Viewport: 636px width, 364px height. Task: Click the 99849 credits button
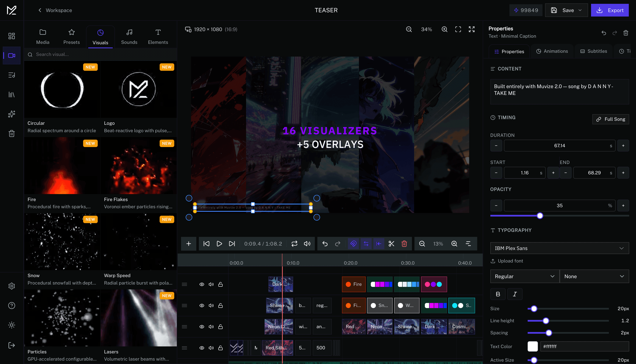[526, 10]
